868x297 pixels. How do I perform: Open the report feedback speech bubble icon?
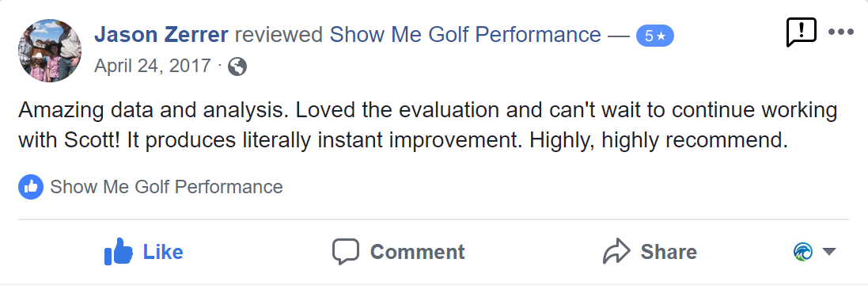tap(801, 32)
